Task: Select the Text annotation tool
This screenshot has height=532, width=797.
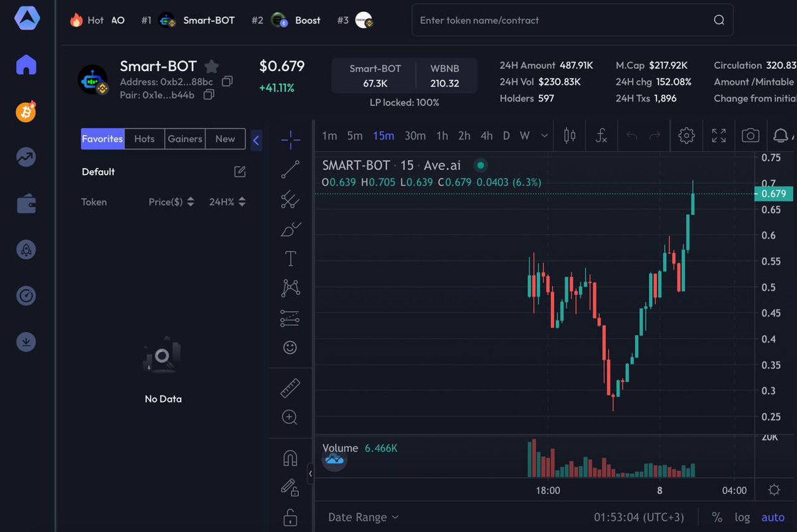Action: click(x=290, y=258)
